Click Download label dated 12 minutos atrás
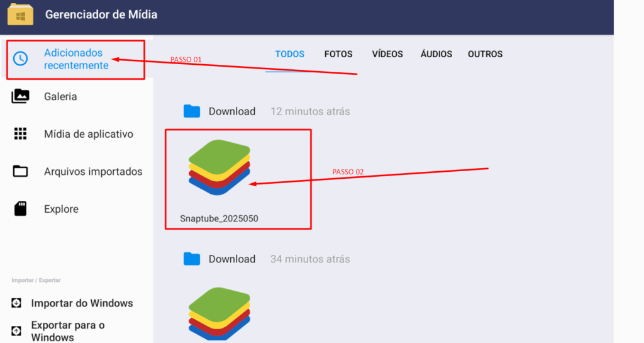The image size is (644, 343). [232, 111]
